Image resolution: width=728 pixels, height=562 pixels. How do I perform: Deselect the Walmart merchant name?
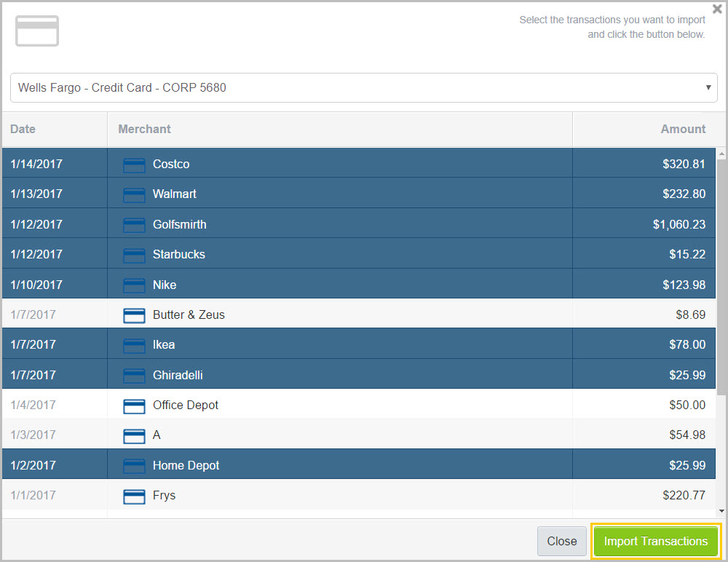175,194
